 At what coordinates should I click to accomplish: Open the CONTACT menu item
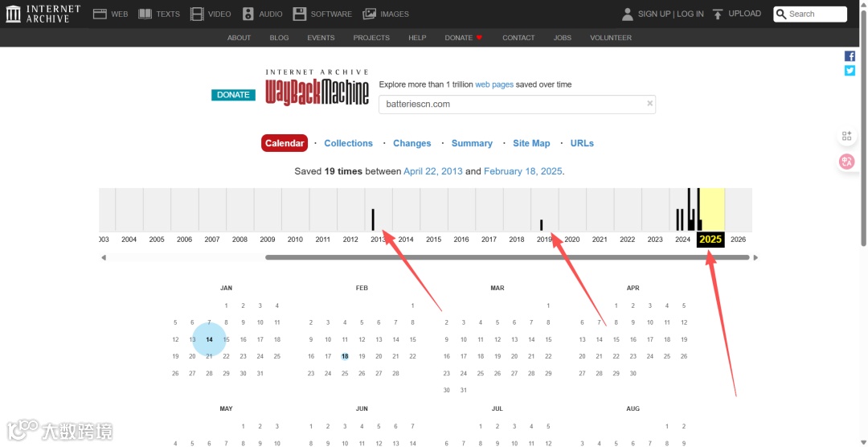(518, 38)
